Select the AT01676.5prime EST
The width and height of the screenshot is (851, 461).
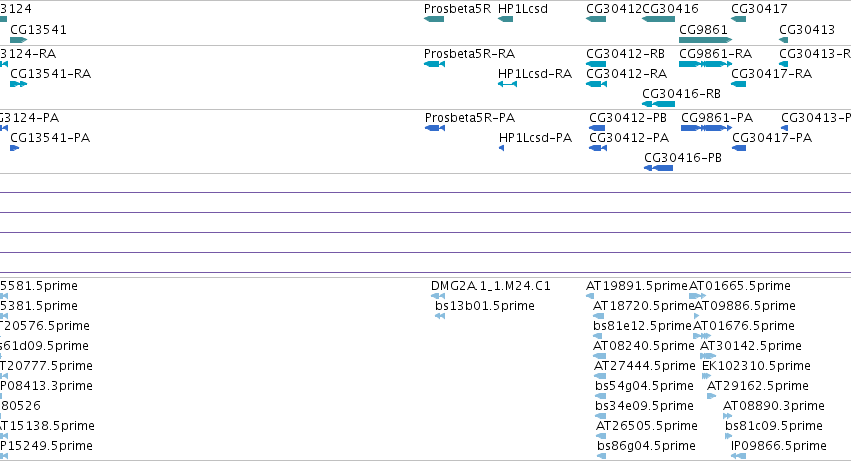(x=702, y=336)
